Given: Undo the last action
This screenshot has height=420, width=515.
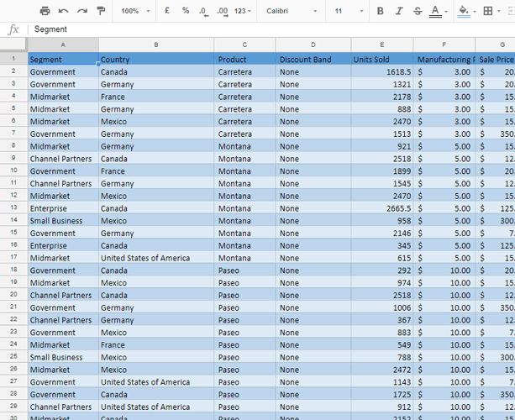Looking at the screenshot, I should pos(64,11).
